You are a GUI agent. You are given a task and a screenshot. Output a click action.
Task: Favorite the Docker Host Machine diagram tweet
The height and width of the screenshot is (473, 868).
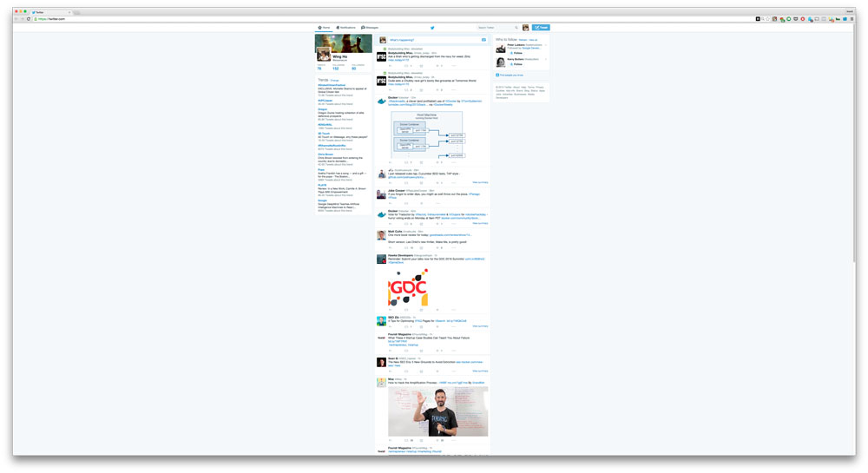(437, 162)
